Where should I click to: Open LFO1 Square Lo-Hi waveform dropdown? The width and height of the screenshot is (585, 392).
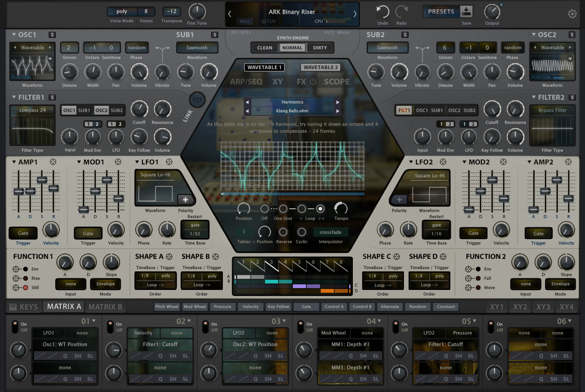click(x=156, y=175)
